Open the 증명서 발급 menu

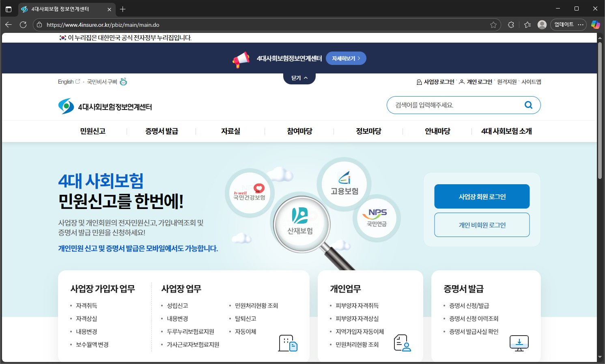(x=161, y=131)
